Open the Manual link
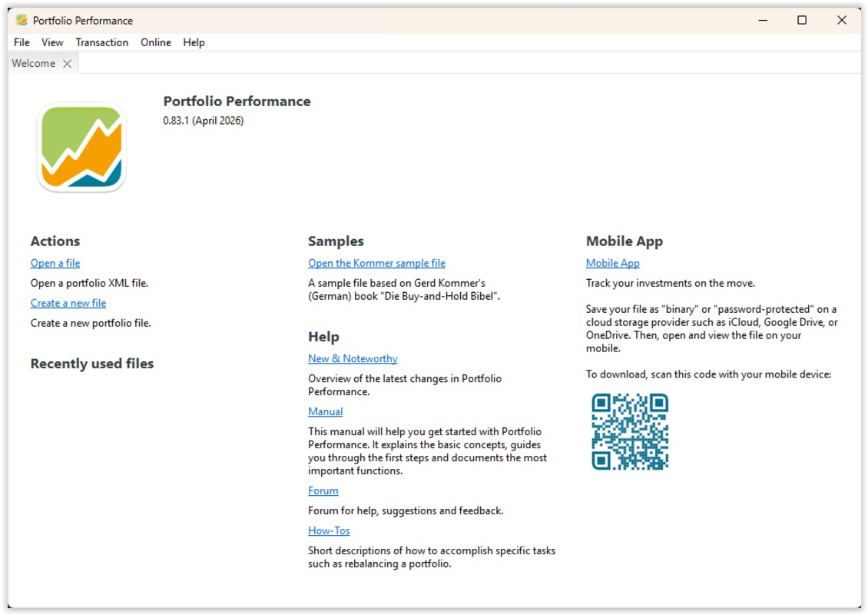868x615 pixels. (326, 411)
